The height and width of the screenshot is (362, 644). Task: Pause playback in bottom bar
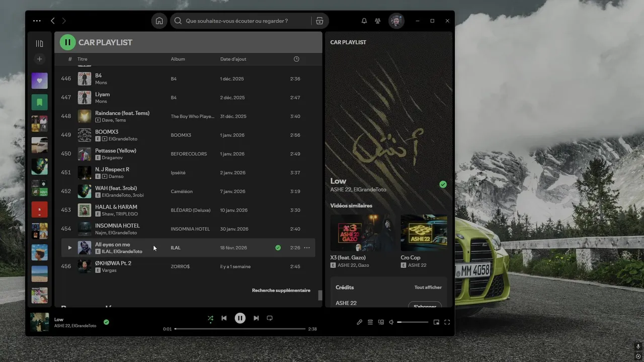pyautogui.click(x=240, y=318)
